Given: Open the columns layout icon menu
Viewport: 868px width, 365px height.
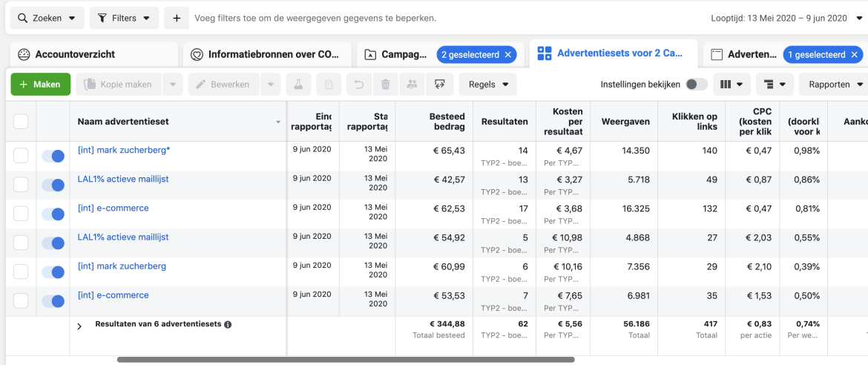Looking at the screenshot, I should (x=731, y=84).
